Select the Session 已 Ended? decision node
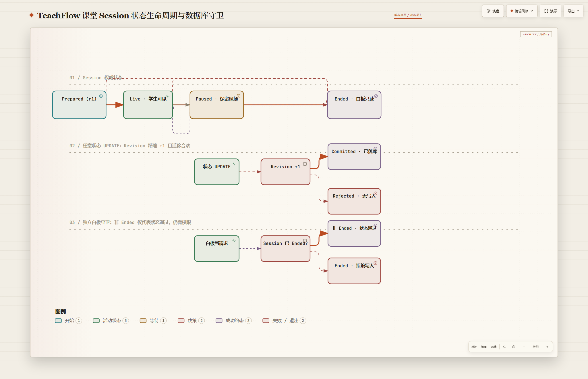 pos(285,249)
